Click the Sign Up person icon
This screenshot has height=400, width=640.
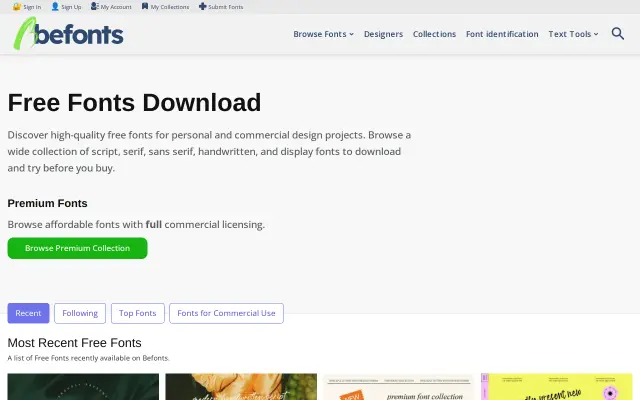(55, 7)
